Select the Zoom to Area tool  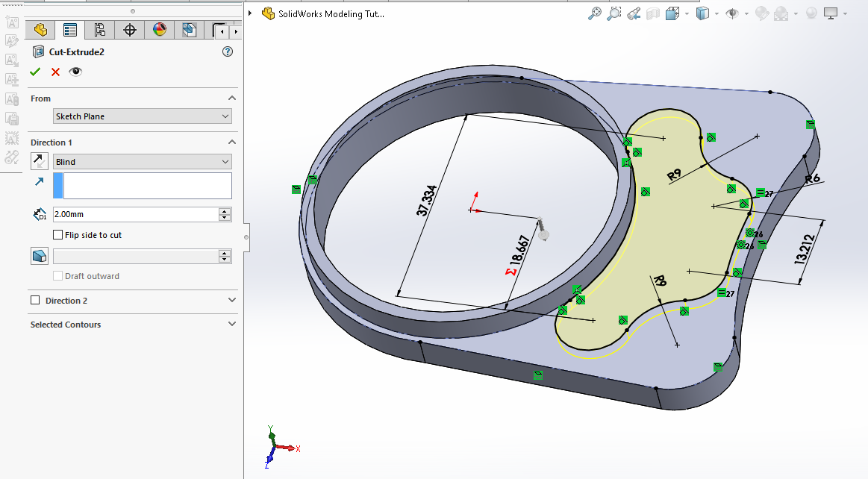coord(614,13)
